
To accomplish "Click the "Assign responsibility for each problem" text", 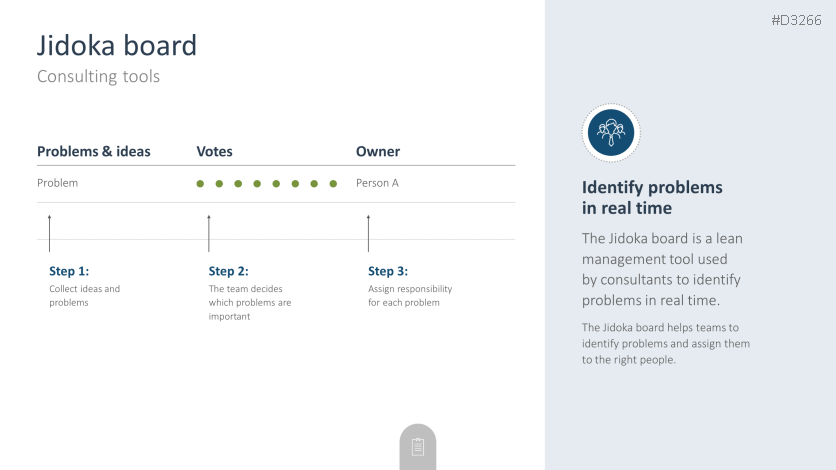I will pos(410,295).
